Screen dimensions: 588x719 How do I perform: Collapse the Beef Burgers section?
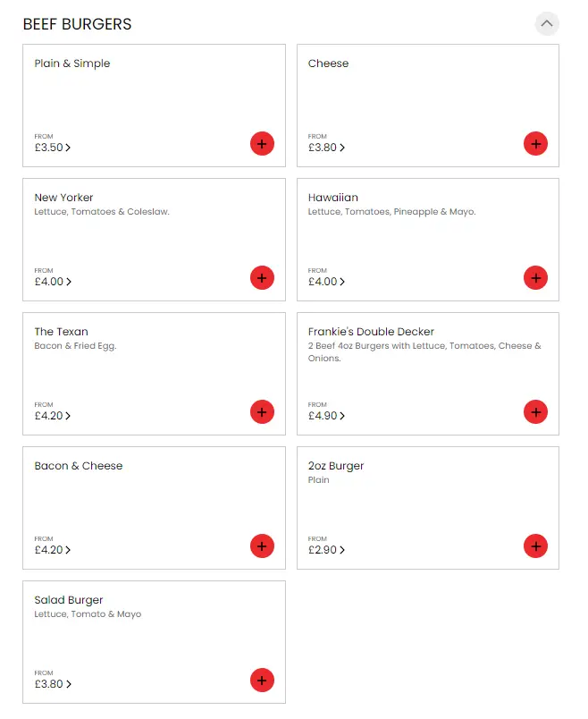pyautogui.click(x=547, y=24)
